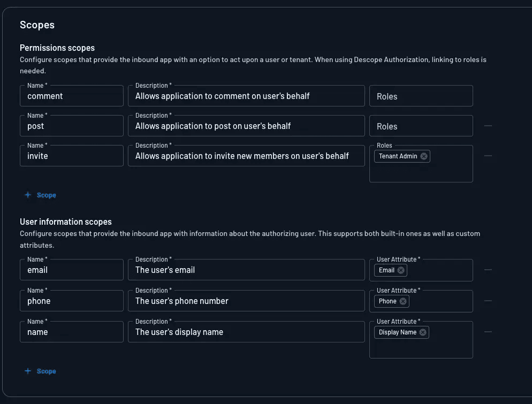Delete the name user information scope row
The width and height of the screenshot is (532, 404).
(x=488, y=331)
